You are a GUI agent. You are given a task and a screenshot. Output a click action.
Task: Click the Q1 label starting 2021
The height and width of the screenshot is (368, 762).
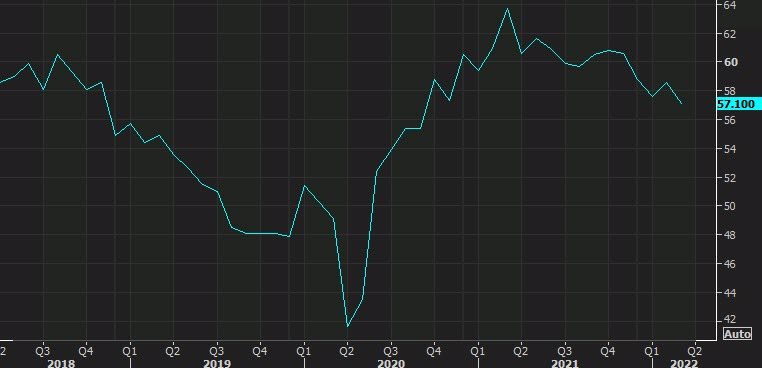(478, 350)
